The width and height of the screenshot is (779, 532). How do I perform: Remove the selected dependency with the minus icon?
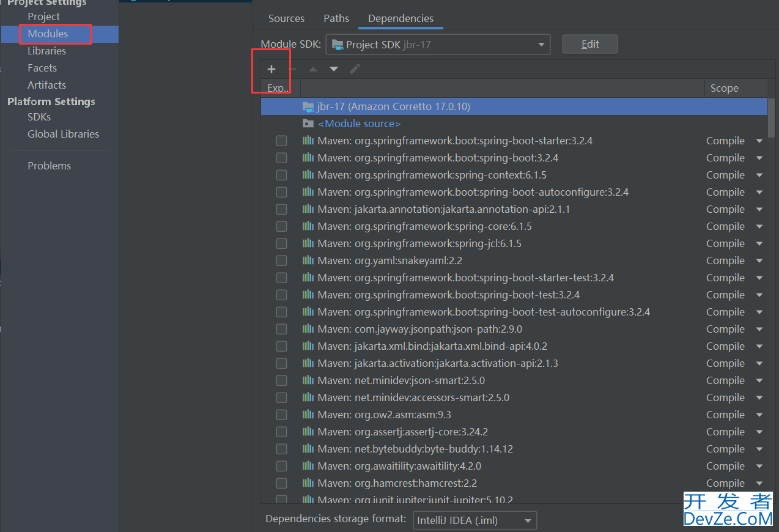click(293, 69)
